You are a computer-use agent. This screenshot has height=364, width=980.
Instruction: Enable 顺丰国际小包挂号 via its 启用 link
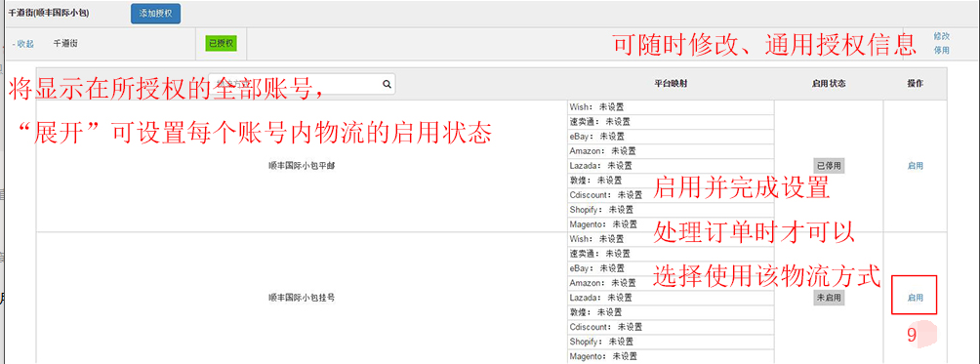915,299
